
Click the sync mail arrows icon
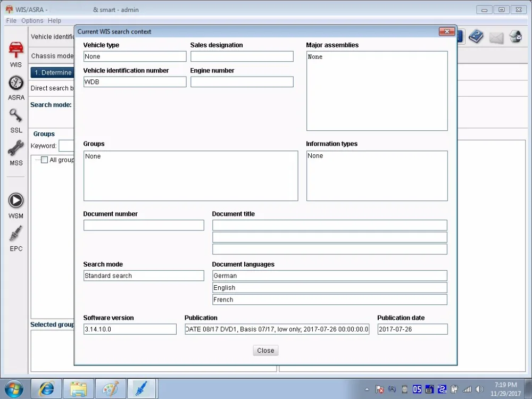[516, 36]
